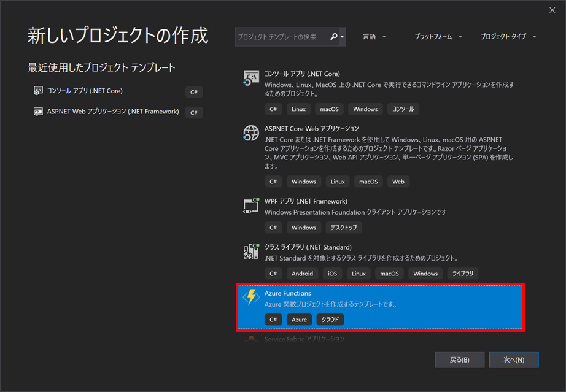Click the WPF アプリ template icon

click(251, 206)
